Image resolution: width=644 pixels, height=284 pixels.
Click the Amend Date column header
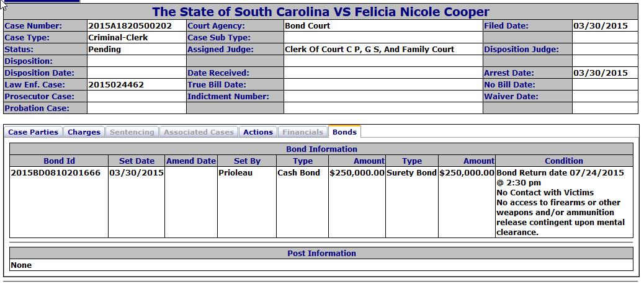191,161
